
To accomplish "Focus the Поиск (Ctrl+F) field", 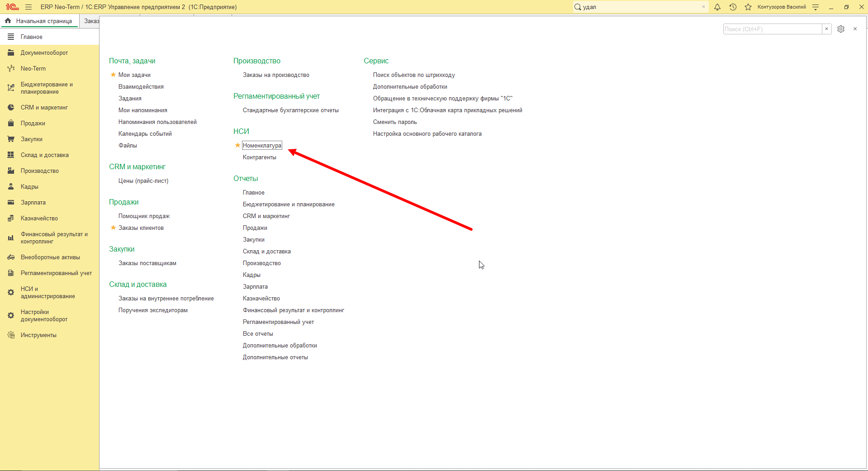I will pos(773,29).
